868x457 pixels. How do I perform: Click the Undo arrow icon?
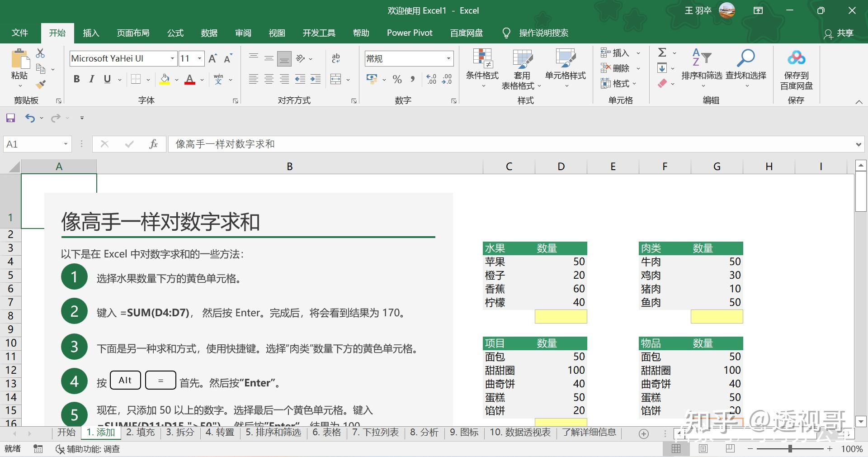(x=30, y=118)
